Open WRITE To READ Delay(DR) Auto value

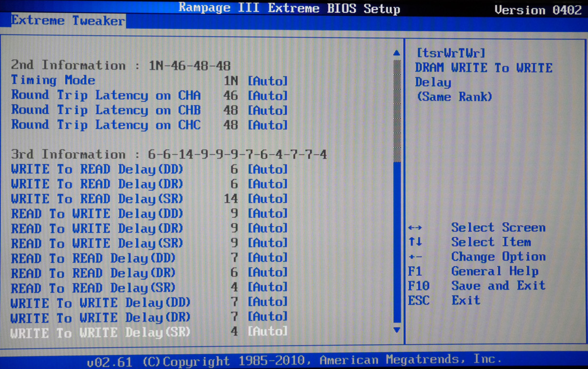pyautogui.click(x=268, y=184)
